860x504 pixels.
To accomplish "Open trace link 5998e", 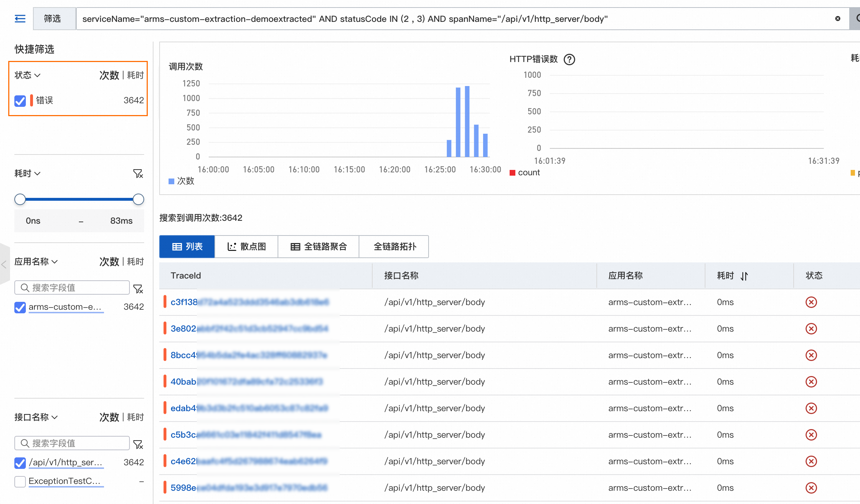I will click(249, 488).
